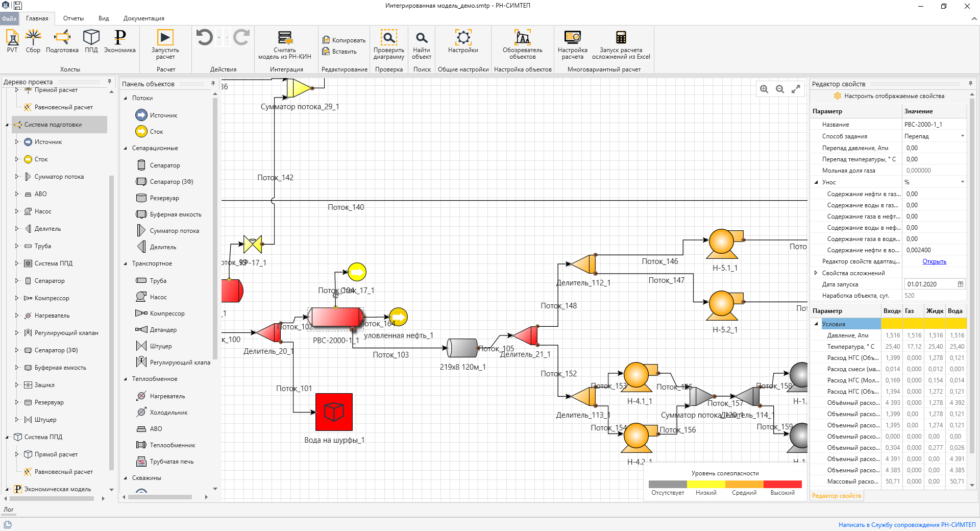Screen dimensions: 980x531
Task: Open the Сбор gathering system
Action: point(33,41)
